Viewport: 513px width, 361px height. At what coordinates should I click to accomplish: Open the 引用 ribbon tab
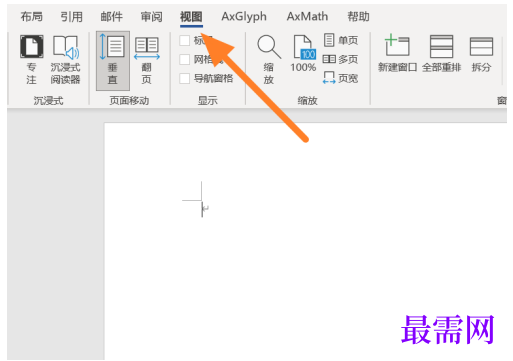point(71,17)
